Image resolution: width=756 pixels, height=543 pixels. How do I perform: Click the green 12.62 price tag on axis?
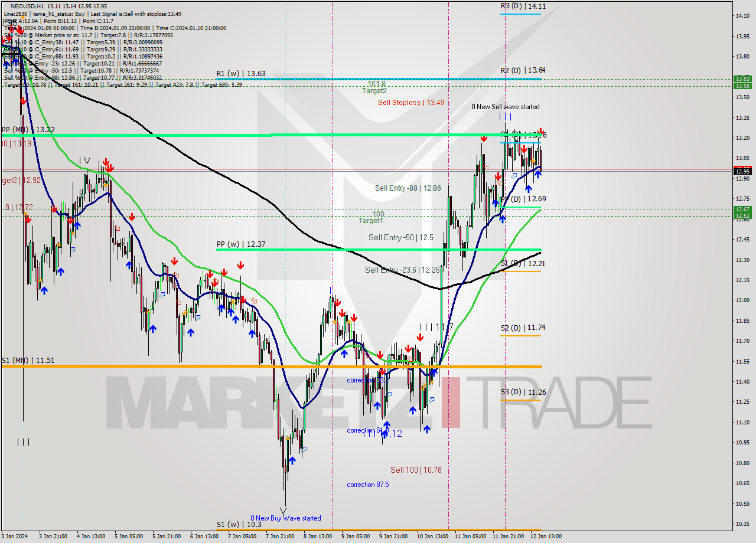click(x=742, y=215)
